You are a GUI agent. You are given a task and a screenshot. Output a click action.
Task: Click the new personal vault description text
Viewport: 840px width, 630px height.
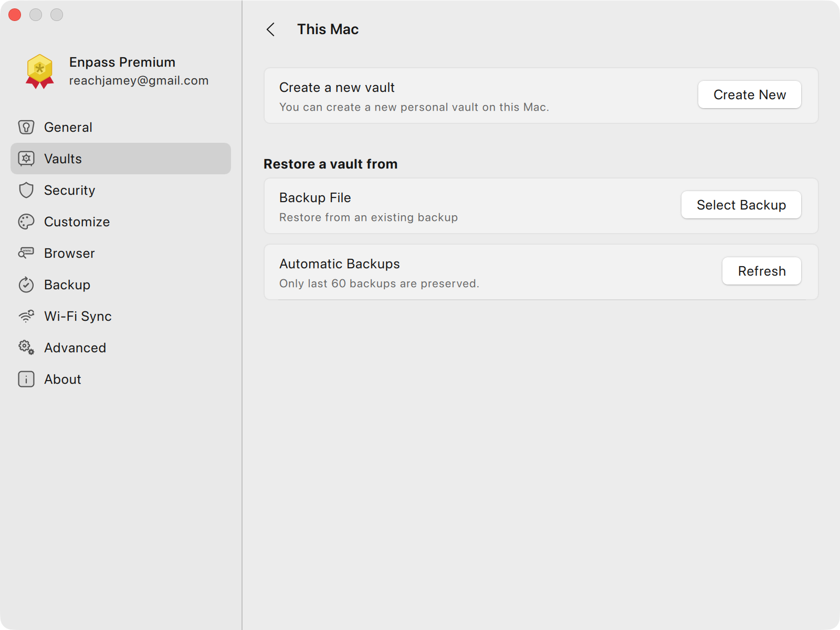point(414,107)
